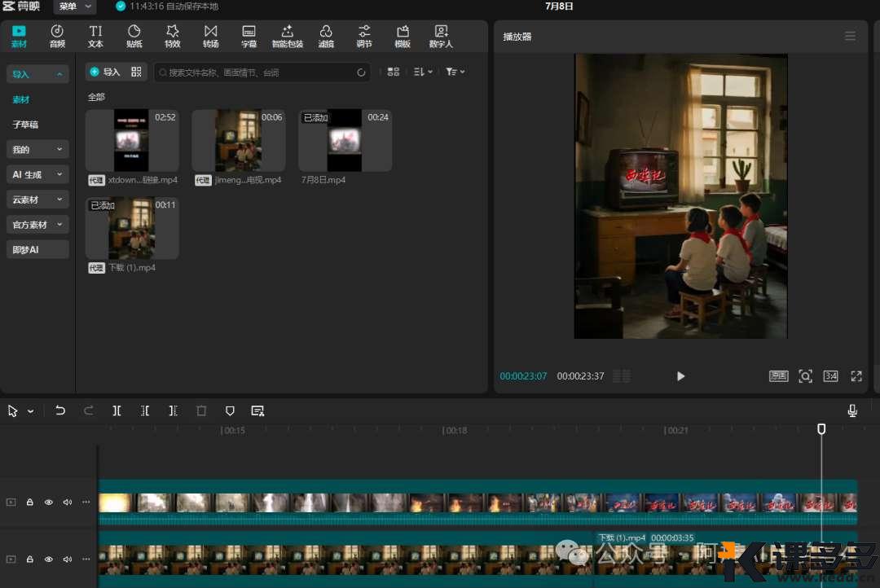Open the 文本 text tab

pos(95,37)
